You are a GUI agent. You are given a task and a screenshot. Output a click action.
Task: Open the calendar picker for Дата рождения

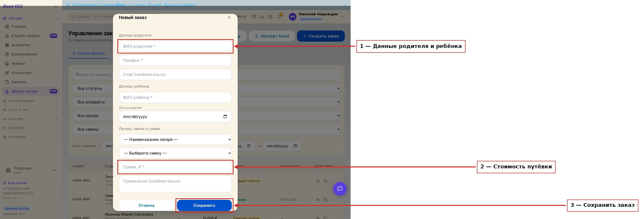pos(225,117)
